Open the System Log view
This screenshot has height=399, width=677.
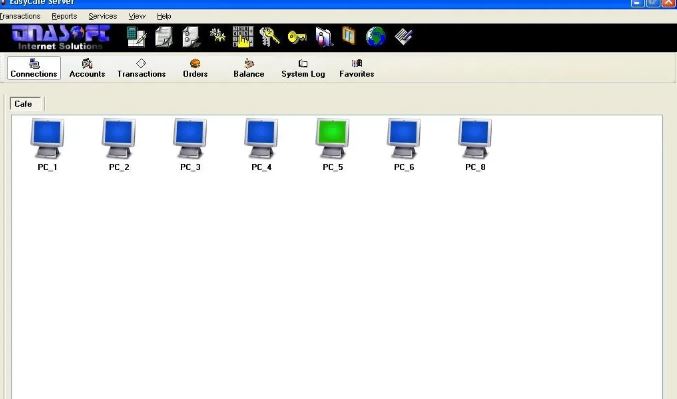click(x=303, y=68)
